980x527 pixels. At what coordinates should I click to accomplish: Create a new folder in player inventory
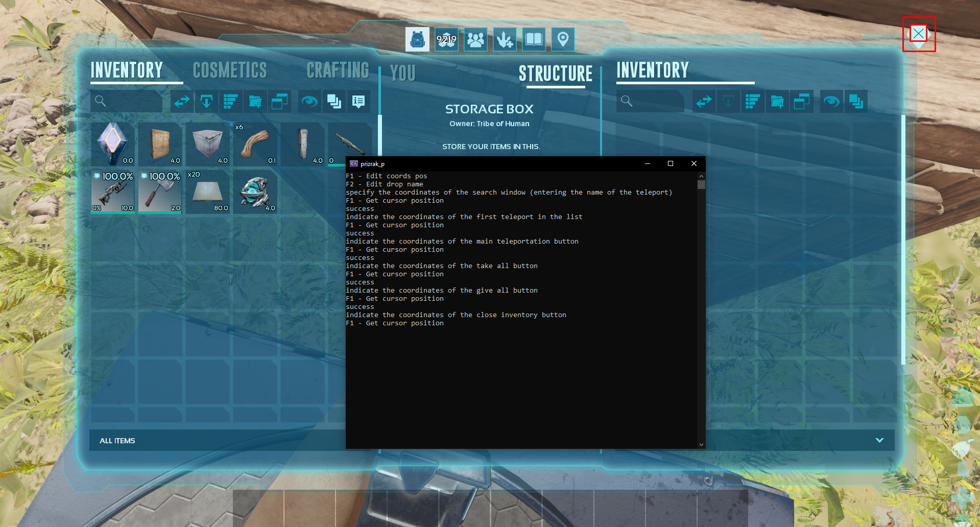coord(255,102)
